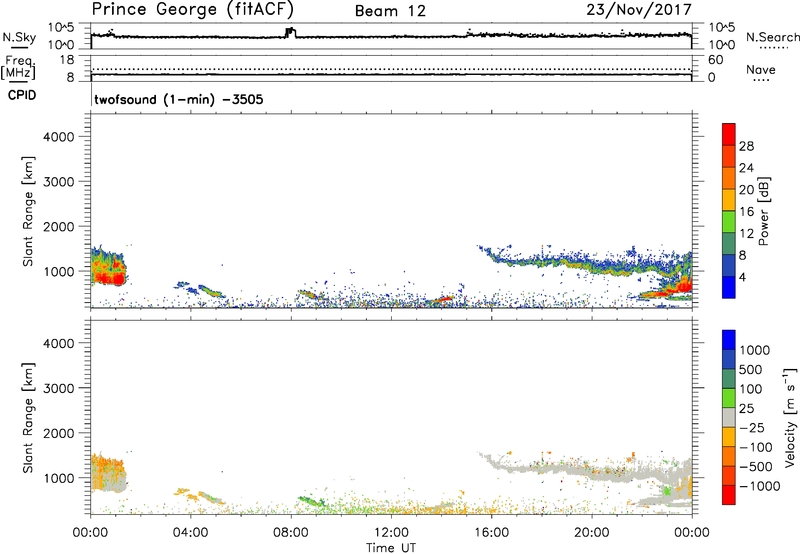Click the '2000' tick on velocity panel
800x554 pixels.
click(x=58, y=433)
